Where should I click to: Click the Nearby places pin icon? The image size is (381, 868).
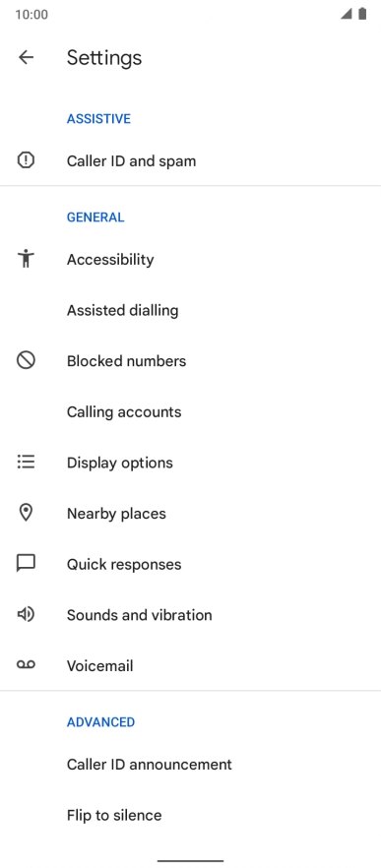[26, 513]
